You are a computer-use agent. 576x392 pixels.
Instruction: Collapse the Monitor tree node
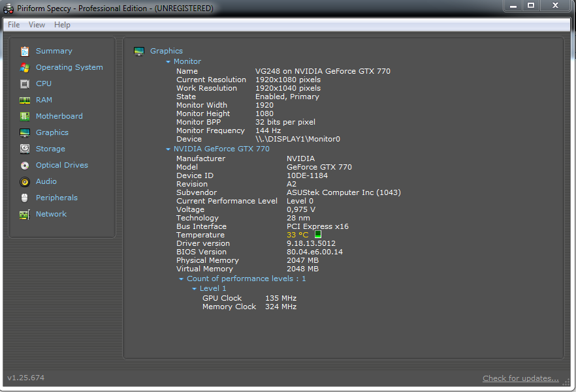pyautogui.click(x=168, y=62)
